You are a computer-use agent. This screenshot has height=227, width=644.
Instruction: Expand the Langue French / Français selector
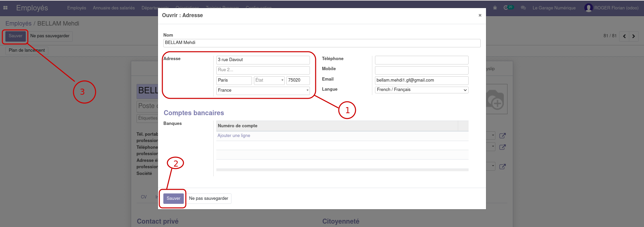point(422,90)
